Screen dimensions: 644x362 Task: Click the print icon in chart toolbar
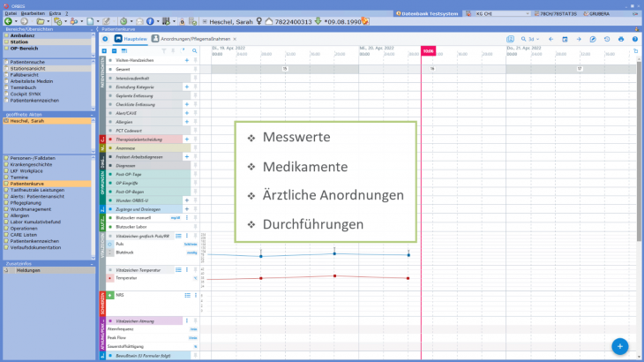621,40
